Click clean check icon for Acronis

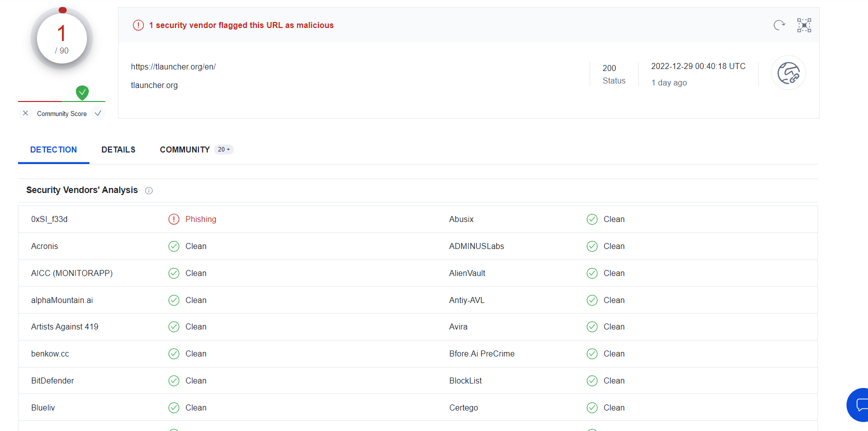tap(174, 246)
